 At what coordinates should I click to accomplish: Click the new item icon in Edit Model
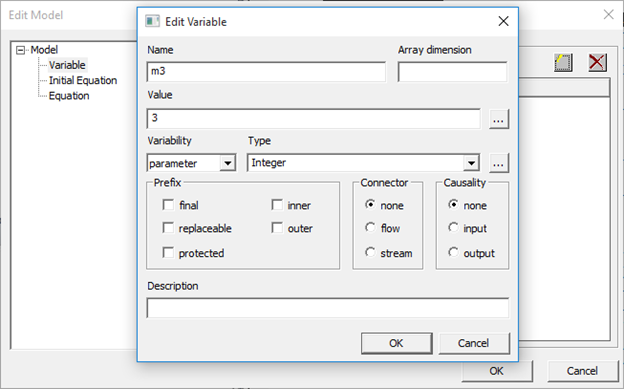pyautogui.click(x=563, y=63)
